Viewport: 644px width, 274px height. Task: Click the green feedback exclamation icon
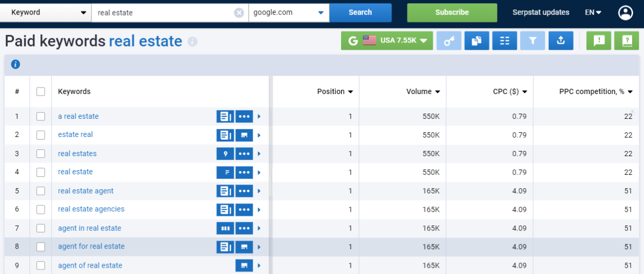(x=599, y=41)
